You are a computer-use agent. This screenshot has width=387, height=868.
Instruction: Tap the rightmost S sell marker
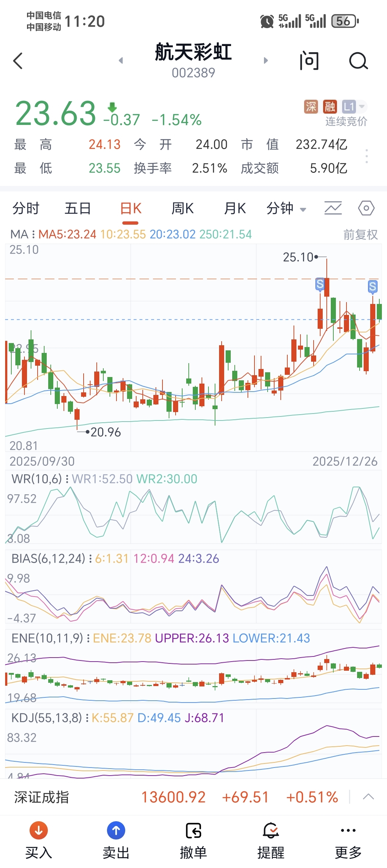tap(372, 286)
